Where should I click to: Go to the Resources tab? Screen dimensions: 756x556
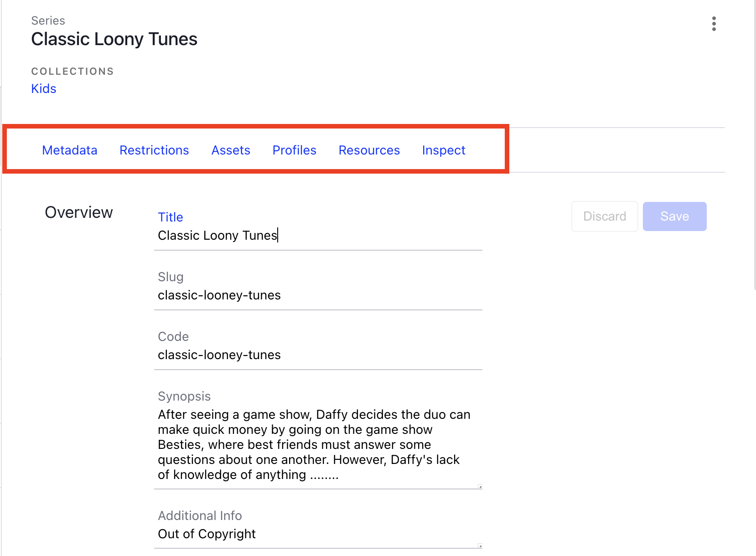[369, 150]
